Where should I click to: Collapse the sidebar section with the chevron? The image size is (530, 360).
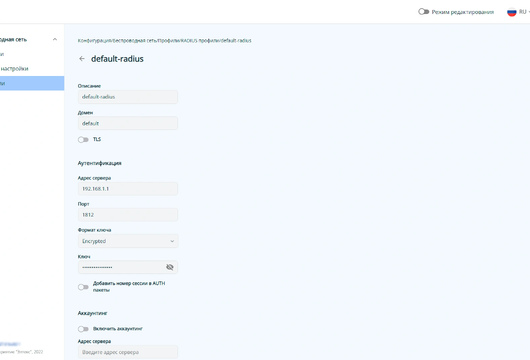click(x=55, y=40)
